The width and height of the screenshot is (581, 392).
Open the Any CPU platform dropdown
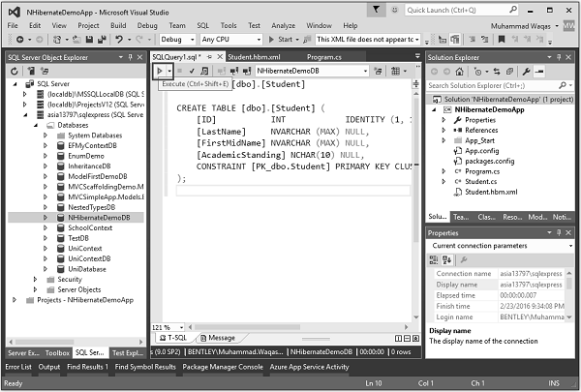pos(228,40)
